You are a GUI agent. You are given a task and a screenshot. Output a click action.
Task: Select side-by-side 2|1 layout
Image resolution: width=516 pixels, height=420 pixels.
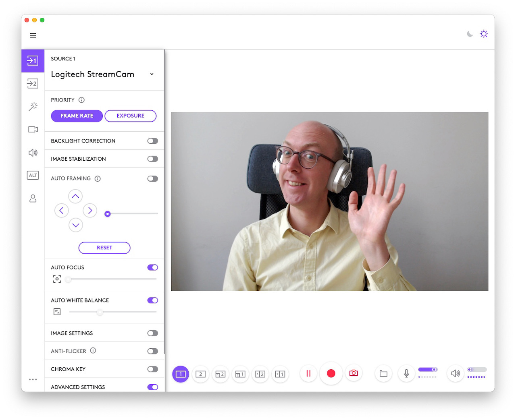click(280, 374)
